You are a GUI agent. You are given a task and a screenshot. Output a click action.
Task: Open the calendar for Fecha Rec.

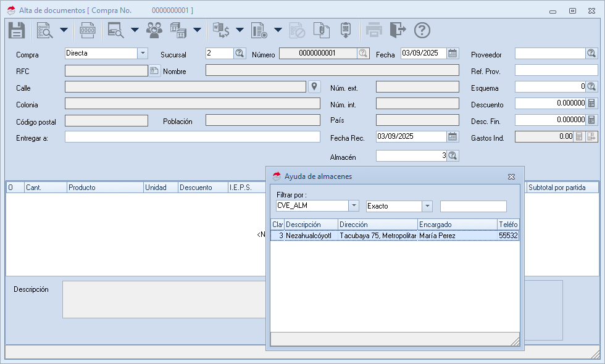[x=453, y=137]
